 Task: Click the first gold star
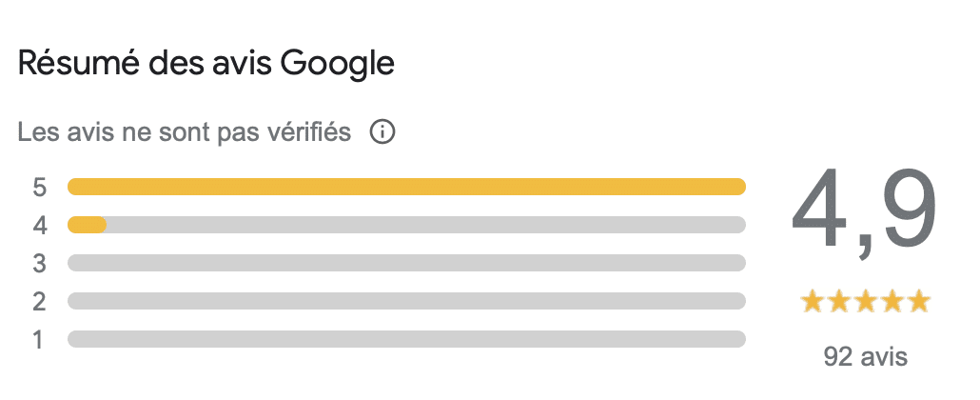813,302
